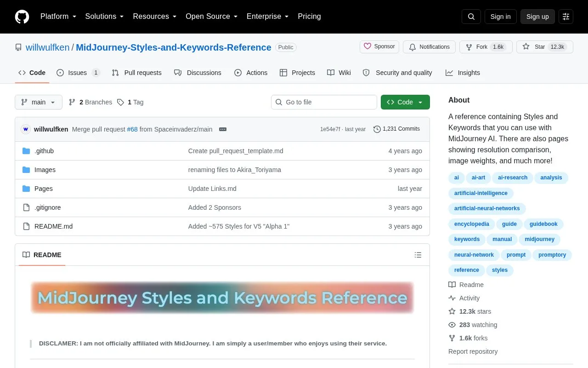
Task: Click the Sponsor heart button
Action: (379, 47)
